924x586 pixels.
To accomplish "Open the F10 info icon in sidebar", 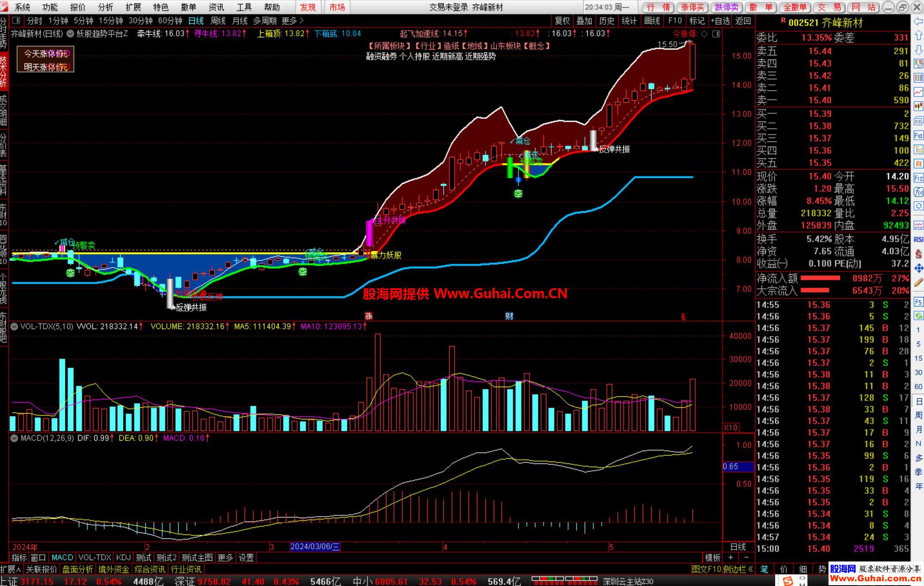I will [x=918, y=135].
